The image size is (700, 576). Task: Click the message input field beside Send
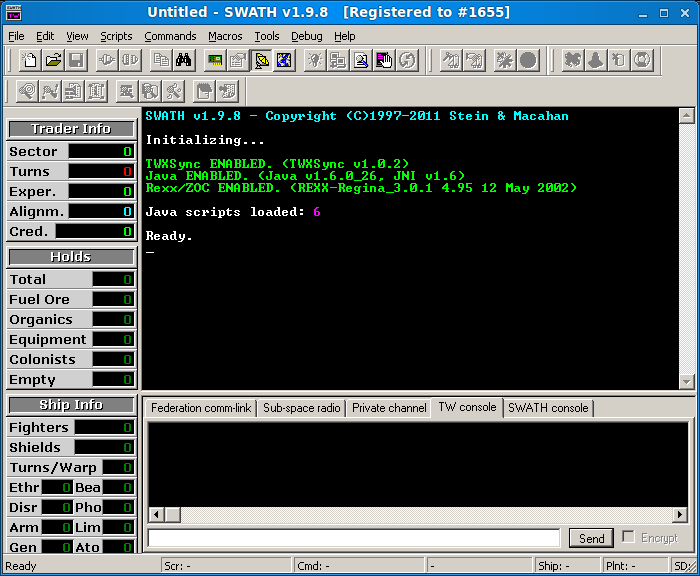pos(353,538)
